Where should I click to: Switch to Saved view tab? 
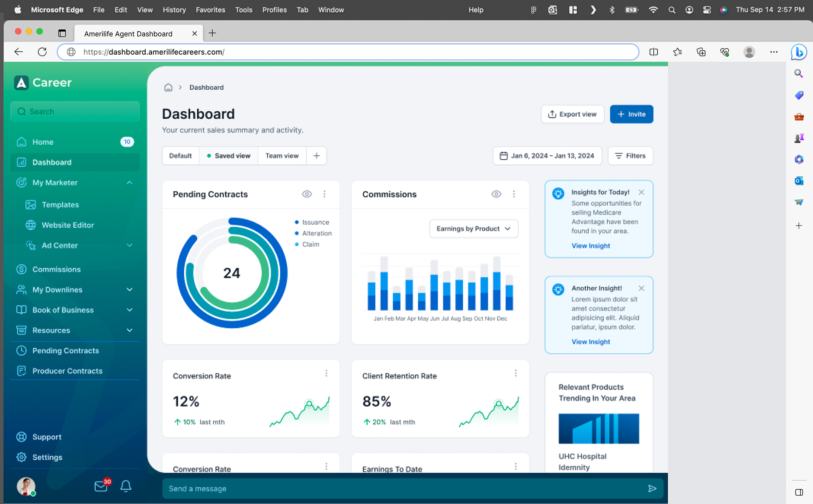229,156
